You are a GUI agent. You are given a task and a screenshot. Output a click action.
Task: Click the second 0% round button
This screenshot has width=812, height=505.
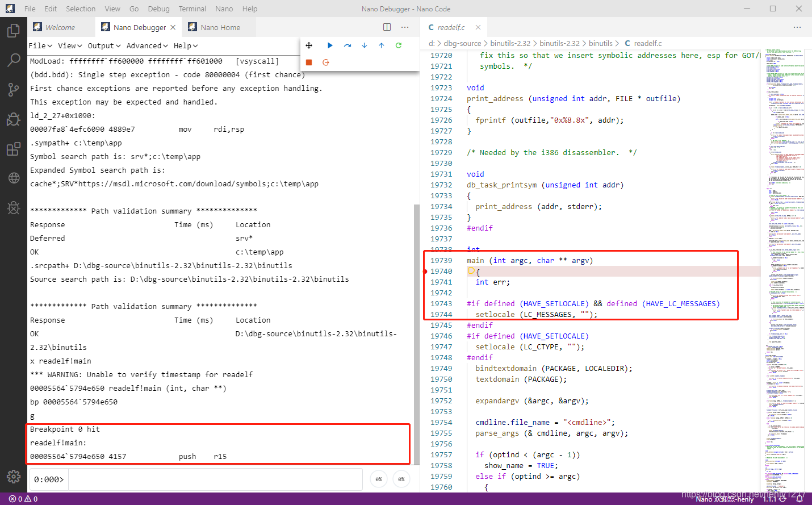(401, 479)
